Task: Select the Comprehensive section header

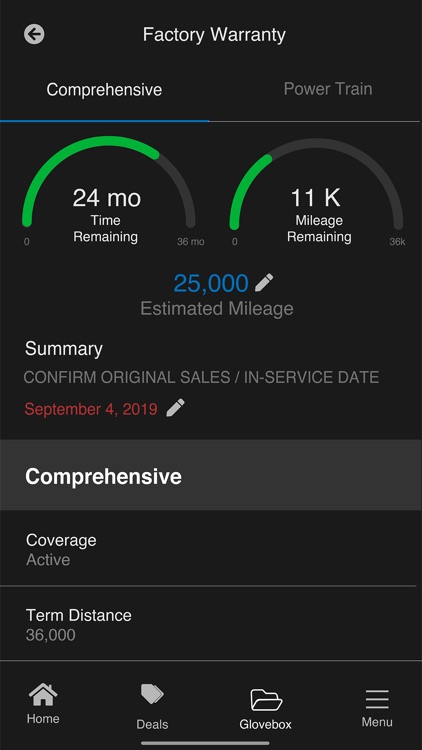Action: tap(211, 476)
